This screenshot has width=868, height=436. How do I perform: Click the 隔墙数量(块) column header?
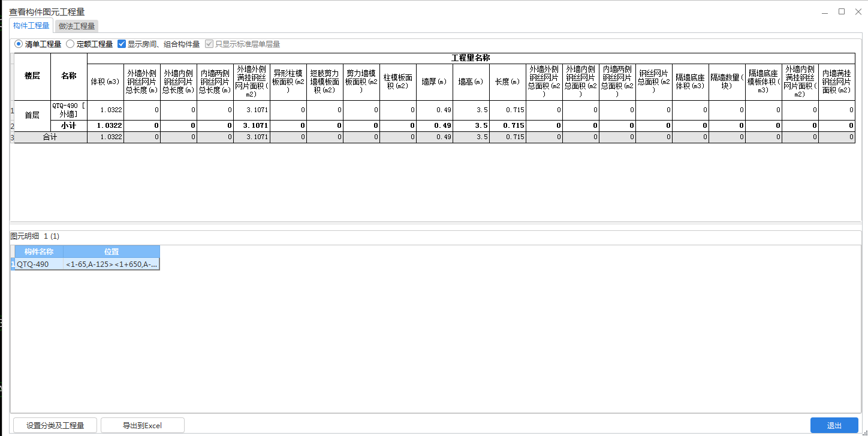pyautogui.click(x=727, y=82)
